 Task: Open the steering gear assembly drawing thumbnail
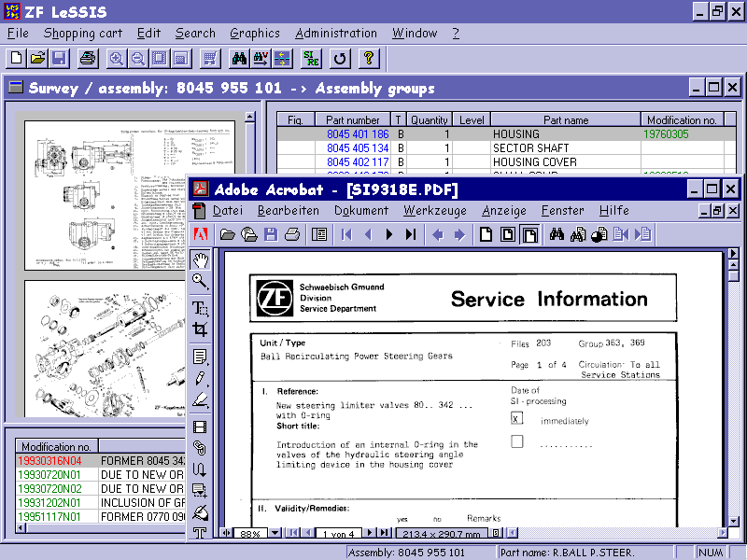(x=130, y=195)
